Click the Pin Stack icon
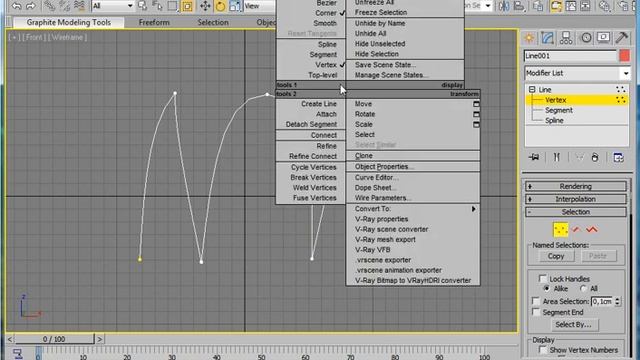The width and height of the screenshot is (640, 360). click(x=534, y=158)
